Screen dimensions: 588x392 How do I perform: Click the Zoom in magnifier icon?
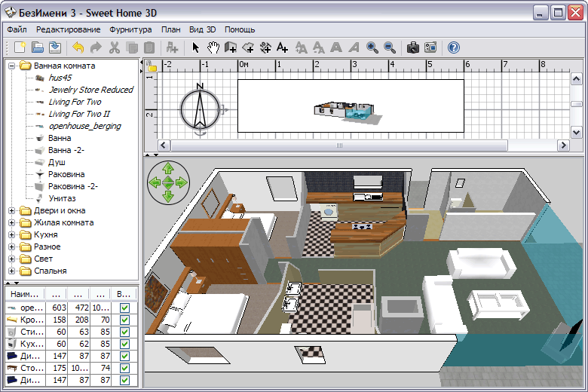pos(372,47)
